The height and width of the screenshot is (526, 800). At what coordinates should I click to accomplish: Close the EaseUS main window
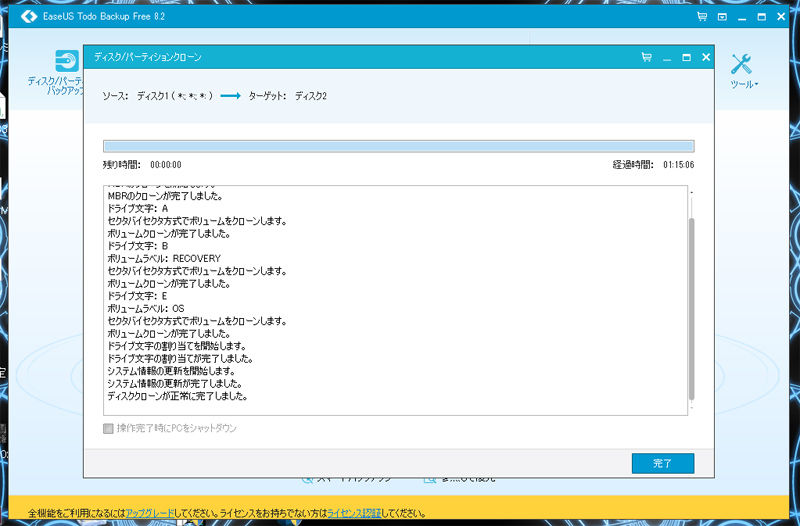(781, 17)
